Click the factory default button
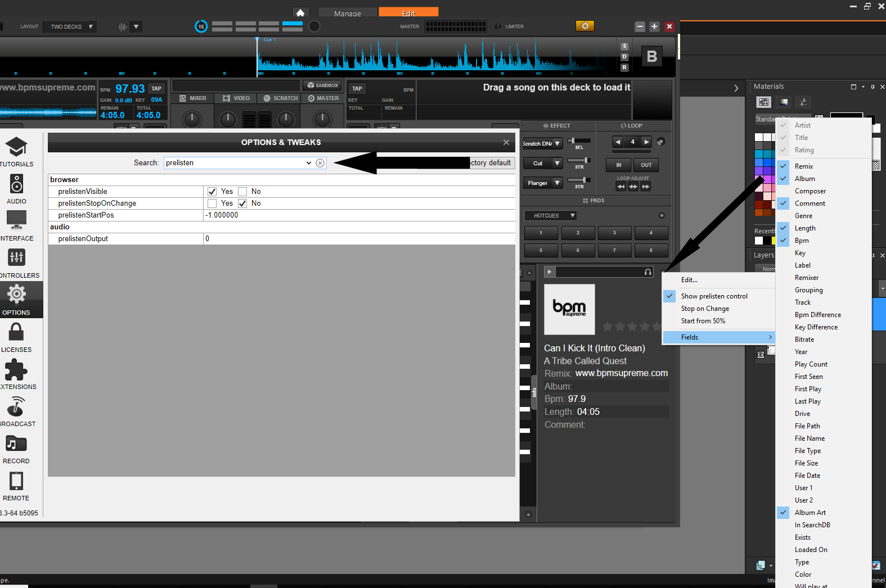 [492, 163]
